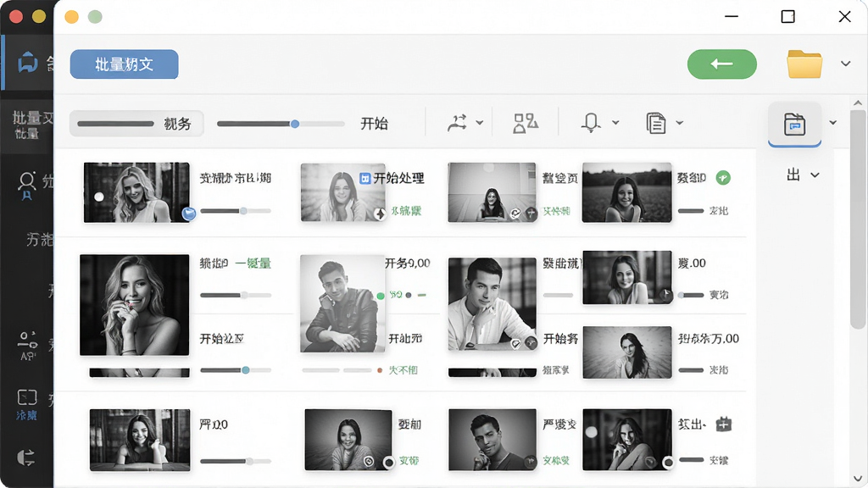Open the bottom row laughing woman thumbnail

click(x=348, y=440)
